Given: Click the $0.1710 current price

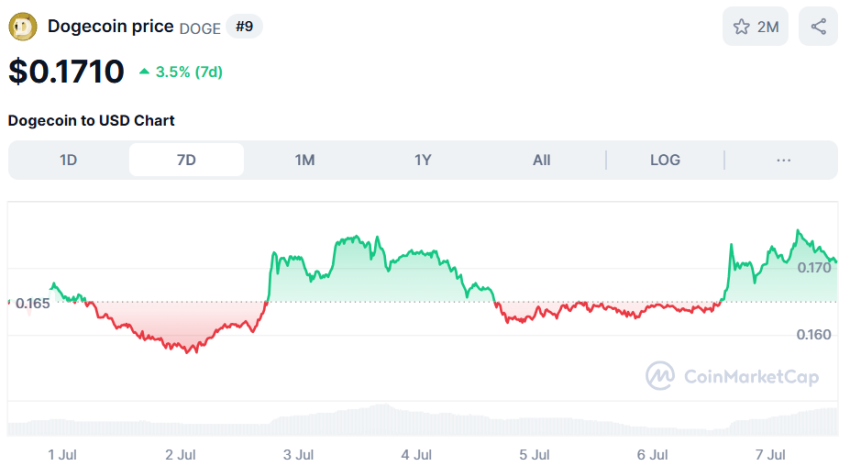Looking at the screenshot, I should [x=66, y=72].
